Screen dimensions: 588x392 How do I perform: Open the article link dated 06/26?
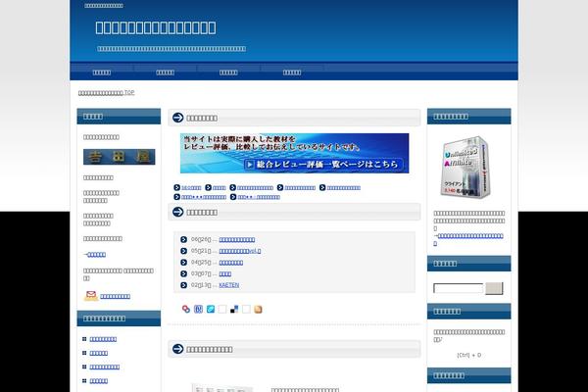(237, 239)
